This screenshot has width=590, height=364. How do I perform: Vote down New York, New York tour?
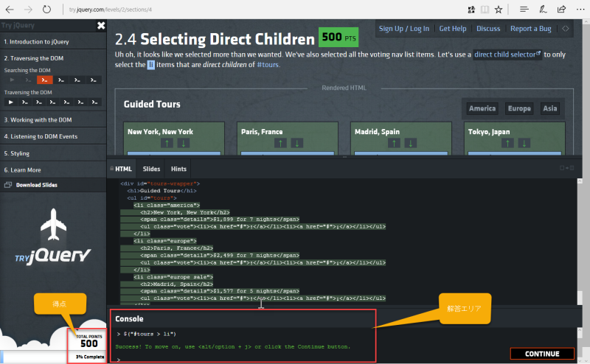[x=183, y=143]
